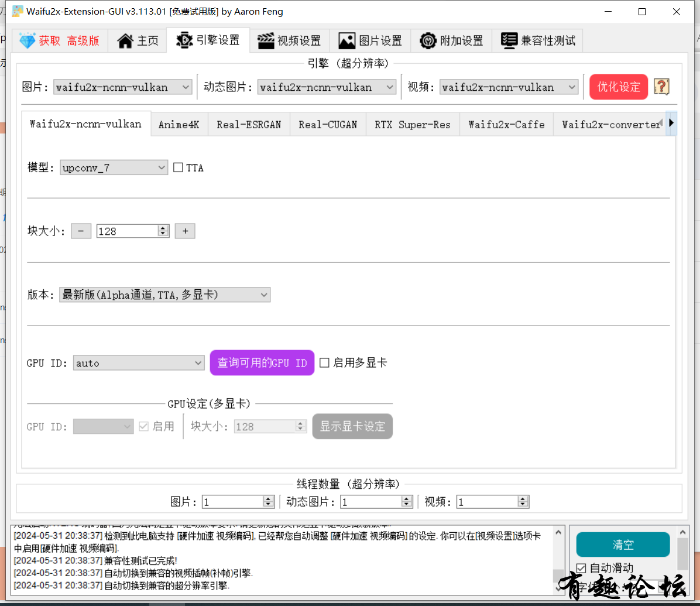
Task: Click the diamond Get Premium icon
Action: (x=28, y=40)
